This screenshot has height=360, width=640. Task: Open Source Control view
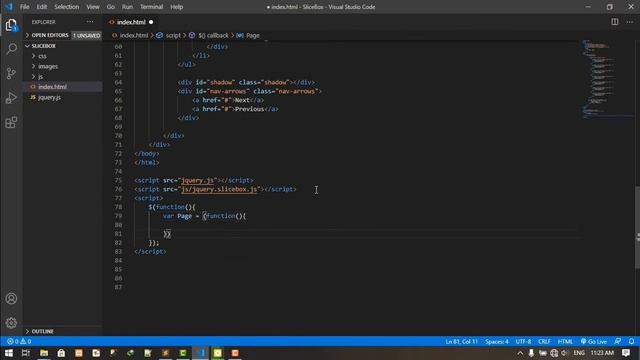tap(11, 73)
